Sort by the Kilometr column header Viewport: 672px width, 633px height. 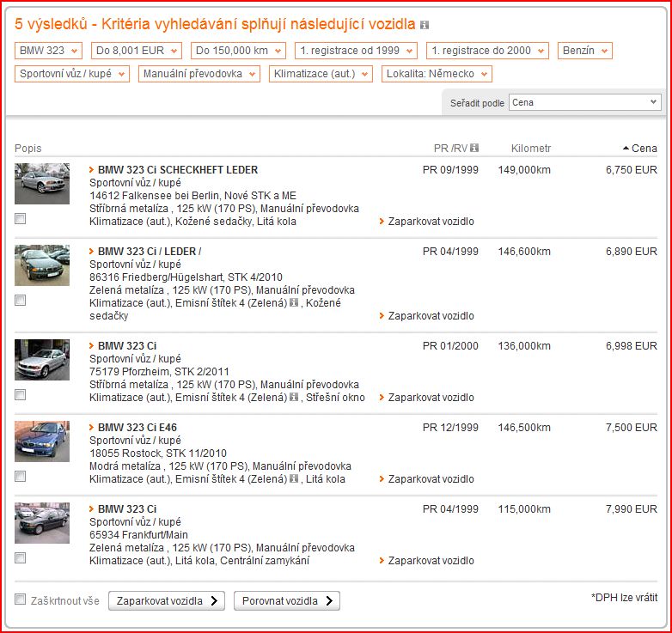tap(530, 149)
